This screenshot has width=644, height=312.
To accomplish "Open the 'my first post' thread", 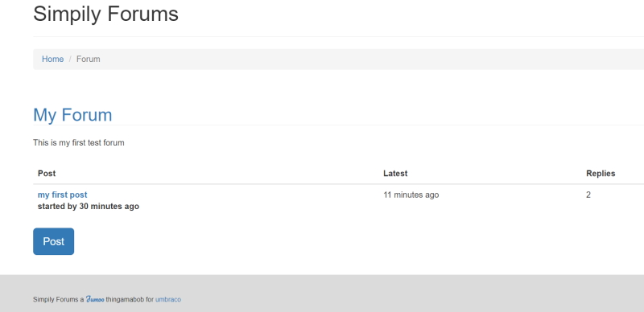I will point(63,195).
